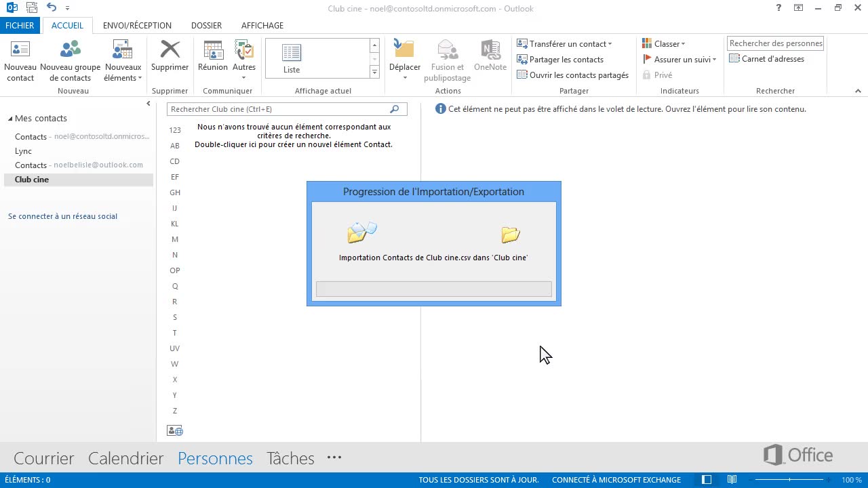Collapse the folder pane arrow
This screenshot has width=868, height=488.
[x=149, y=104]
